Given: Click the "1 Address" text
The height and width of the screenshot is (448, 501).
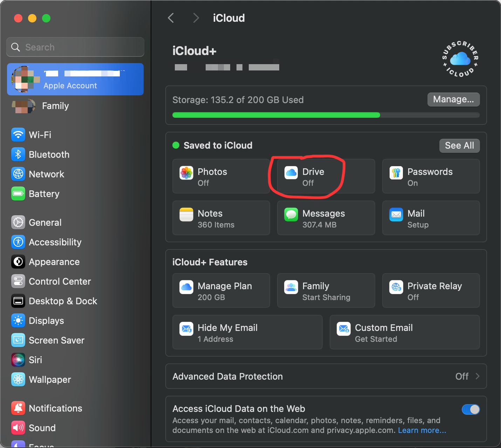Looking at the screenshot, I should 215,339.
